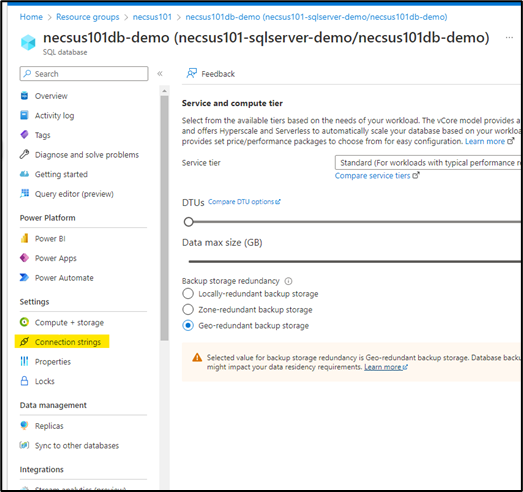Open Power Automate menu item
Image resolution: width=523 pixels, height=492 pixels.
pyautogui.click(x=64, y=278)
